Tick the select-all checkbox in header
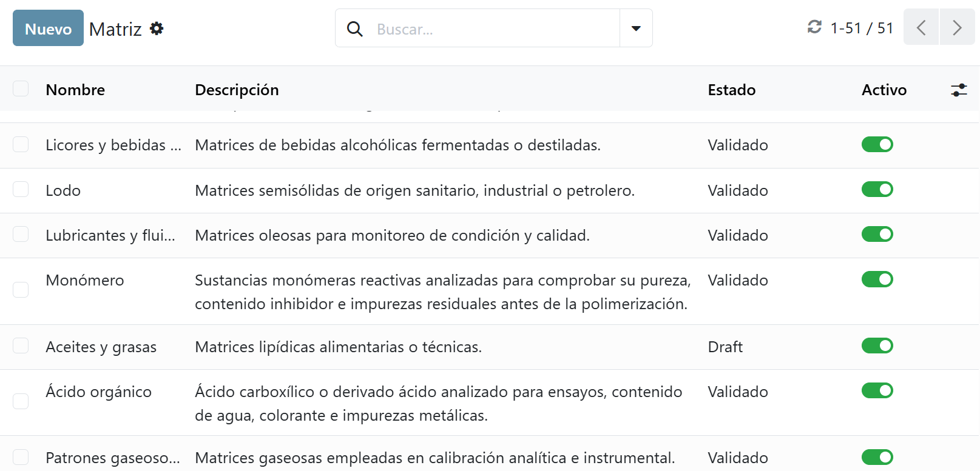Image resolution: width=980 pixels, height=471 pixels. pos(21,89)
